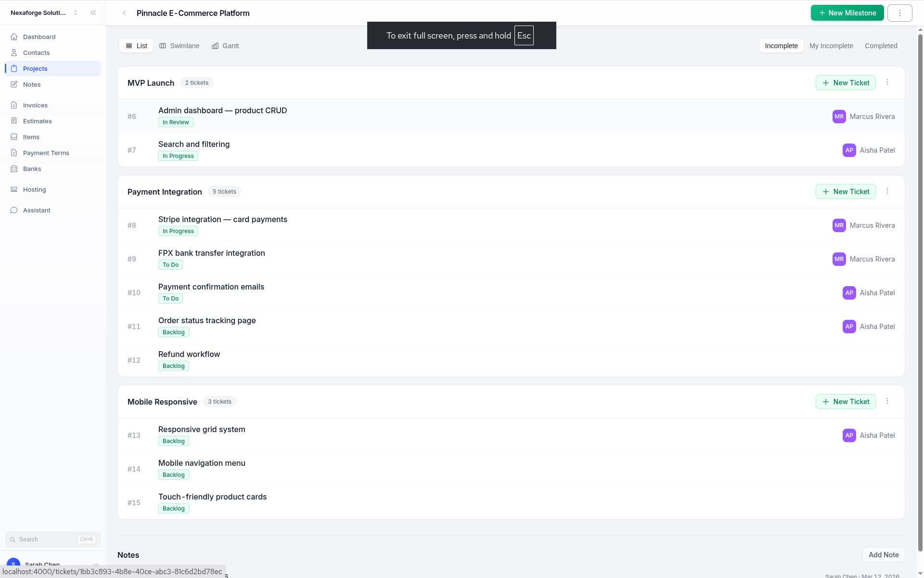Open the Banks section
This screenshot has width=924, height=578.
(14, 169)
